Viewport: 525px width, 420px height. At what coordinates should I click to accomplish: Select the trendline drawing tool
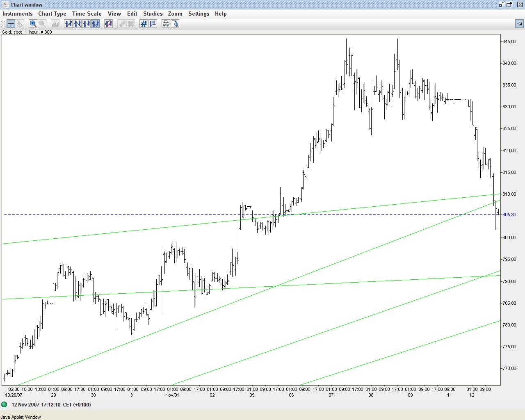[109, 24]
